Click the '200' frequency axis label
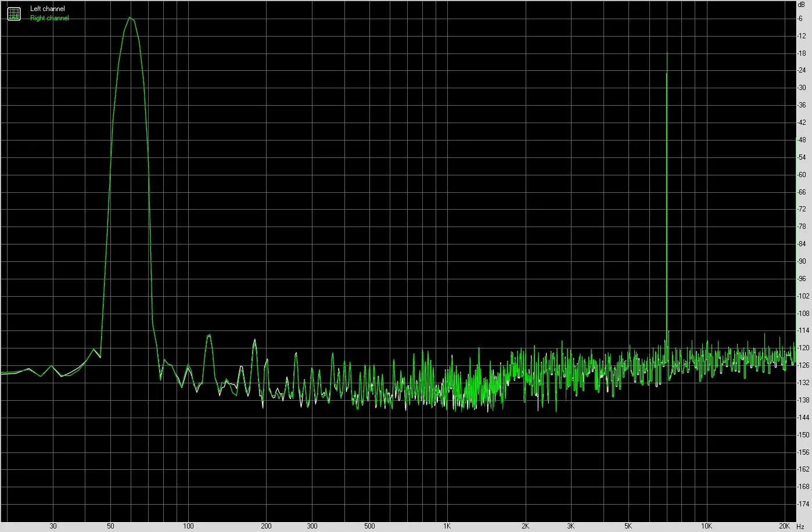 pos(266,526)
